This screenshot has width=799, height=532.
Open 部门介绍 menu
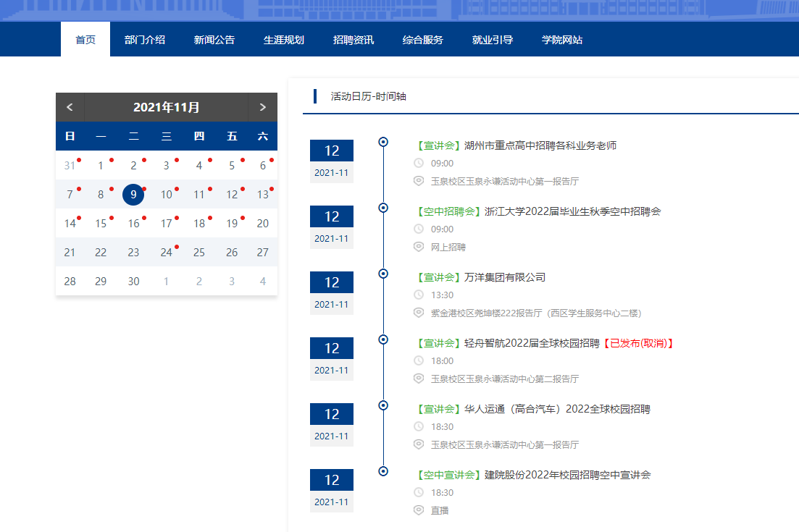point(145,39)
